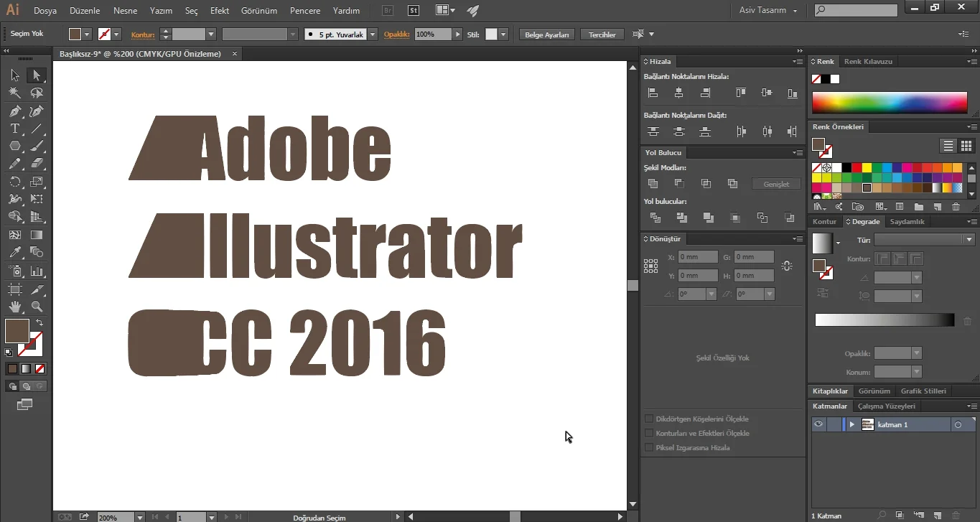
Task: Select the Gradient tool
Action: click(x=37, y=235)
